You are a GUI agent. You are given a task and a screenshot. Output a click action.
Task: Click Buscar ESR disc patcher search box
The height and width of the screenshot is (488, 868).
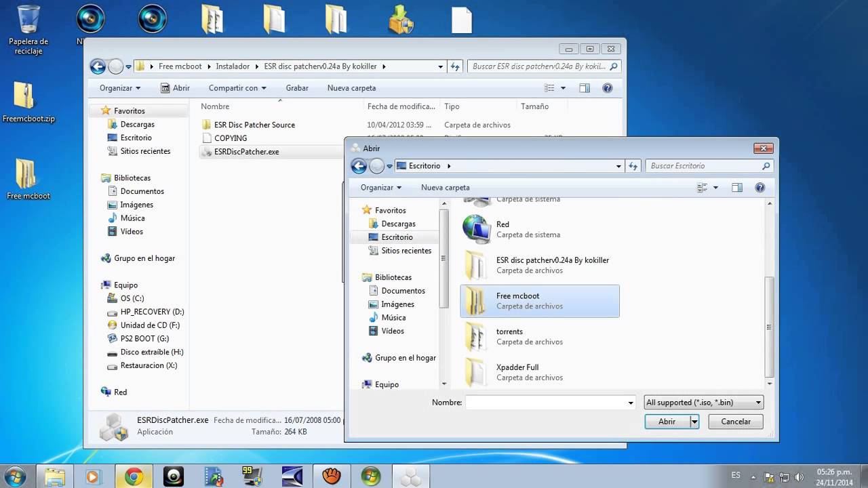coord(545,66)
